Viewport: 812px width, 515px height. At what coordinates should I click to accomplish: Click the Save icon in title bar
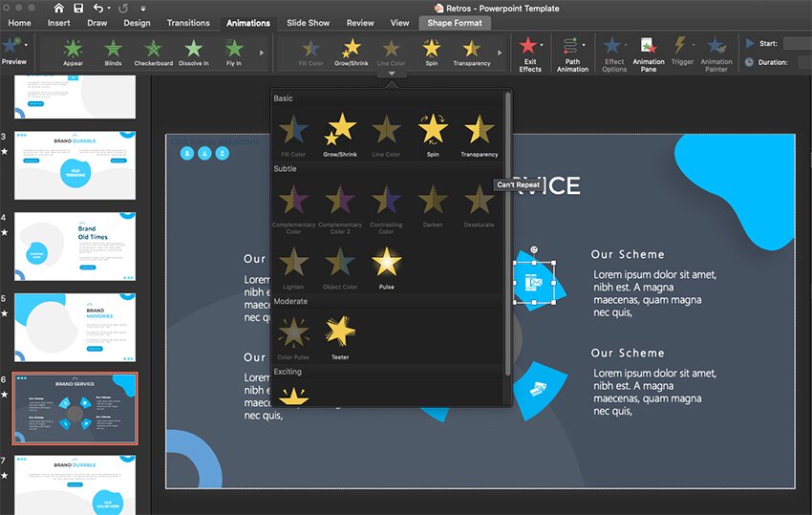[77, 8]
